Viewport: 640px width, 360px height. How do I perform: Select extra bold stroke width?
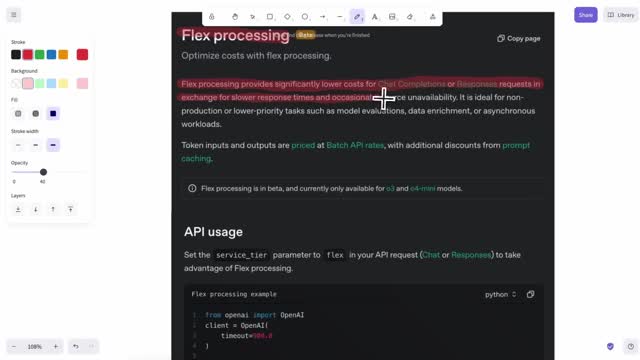[x=53, y=145]
